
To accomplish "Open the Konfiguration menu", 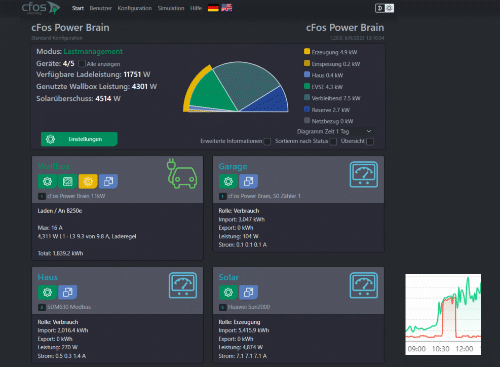I will point(135,8).
